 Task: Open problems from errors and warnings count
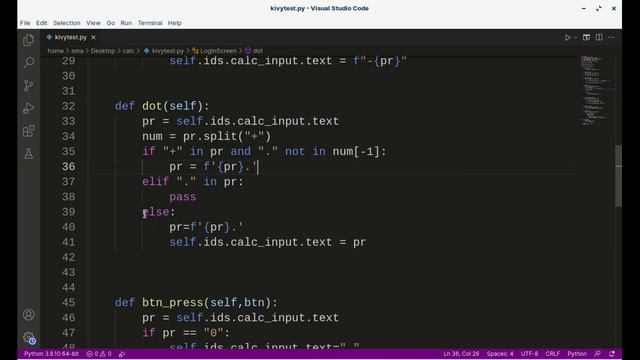tap(99, 354)
